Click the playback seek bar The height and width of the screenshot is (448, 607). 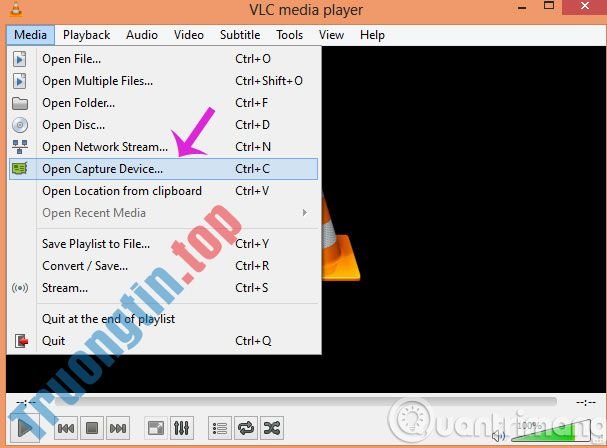point(306,402)
